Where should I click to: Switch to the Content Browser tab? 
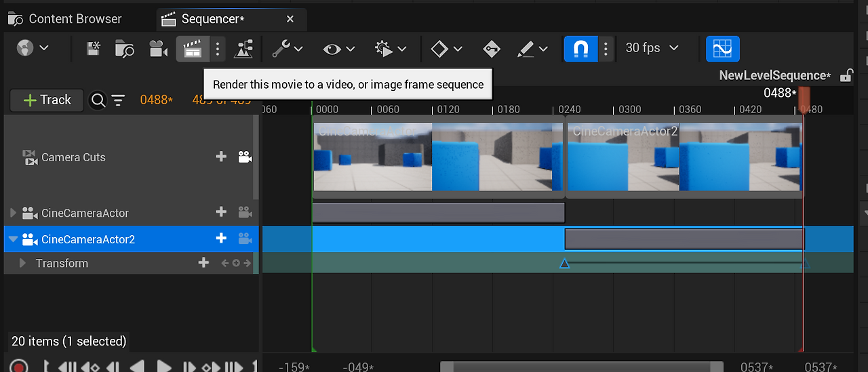(x=65, y=19)
